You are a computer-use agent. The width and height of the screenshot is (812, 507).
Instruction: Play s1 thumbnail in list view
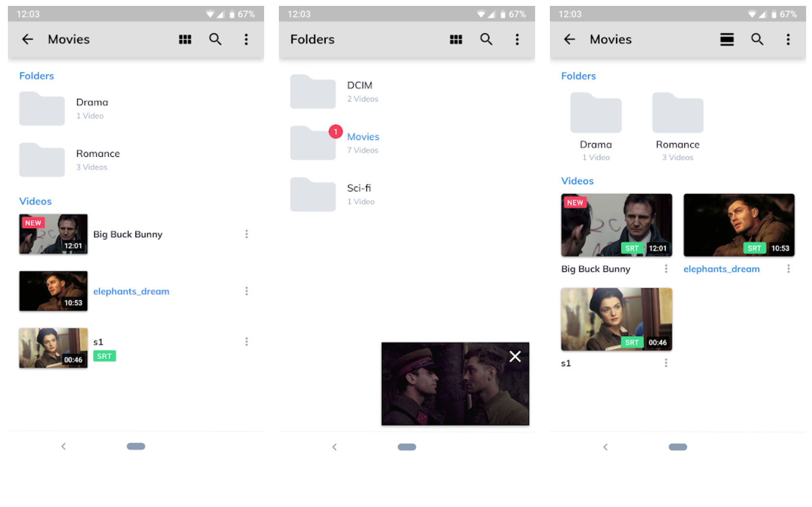click(54, 348)
